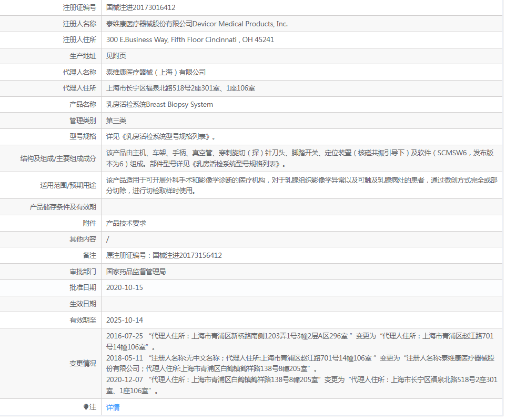Select the 注册人名称 label
The image size is (506, 420).
click(79, 24)
